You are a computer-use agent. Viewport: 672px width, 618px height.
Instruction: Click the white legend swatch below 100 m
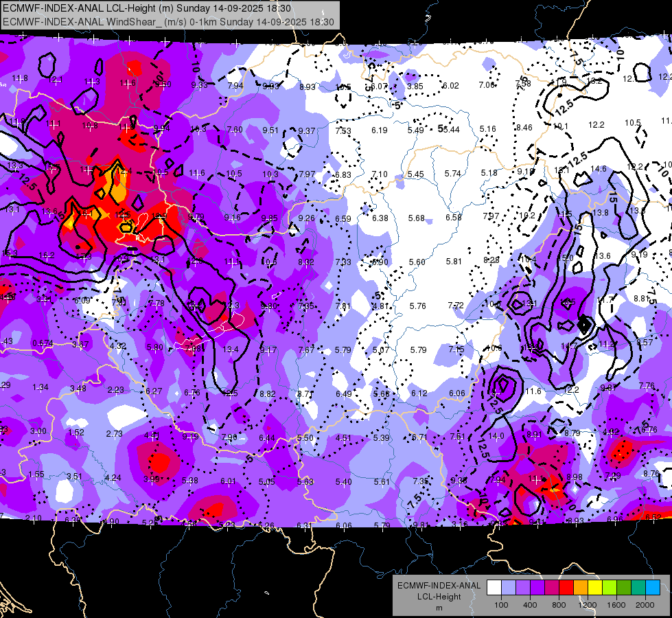494,588
